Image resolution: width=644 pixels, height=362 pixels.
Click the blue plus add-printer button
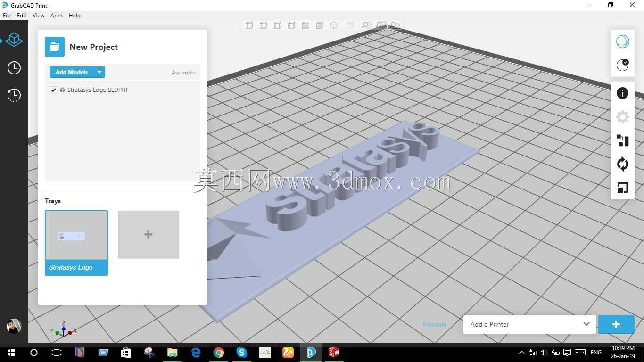click(x=616, y=324)
